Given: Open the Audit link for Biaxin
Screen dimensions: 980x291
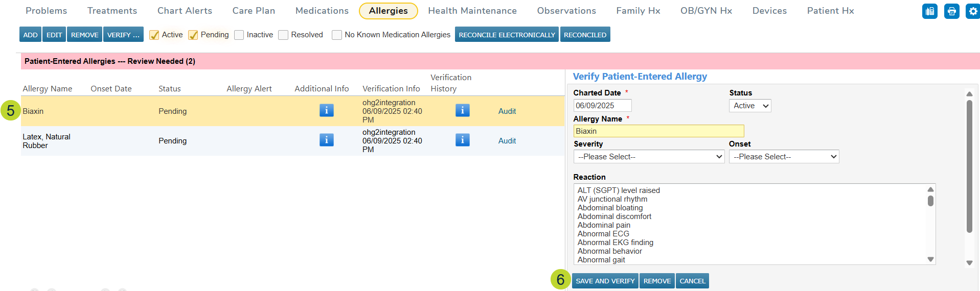Looking at the screenshot, I should (x=507, y=111).
